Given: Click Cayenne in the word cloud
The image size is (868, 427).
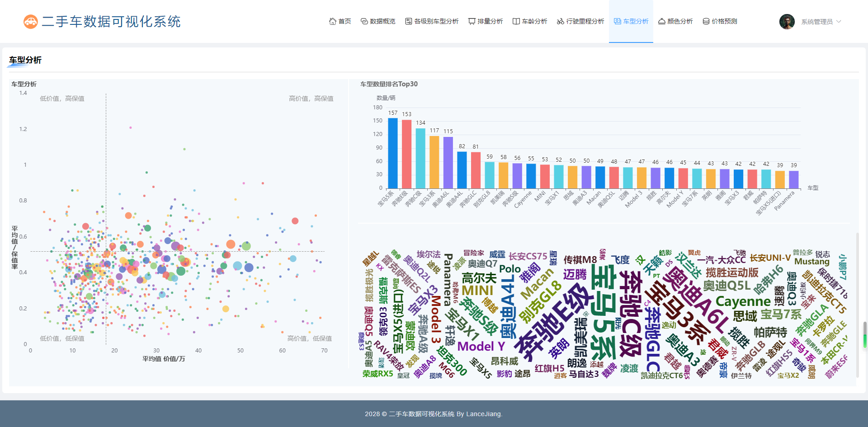Looking at the screenshot, I should click(x=743, y=301).
